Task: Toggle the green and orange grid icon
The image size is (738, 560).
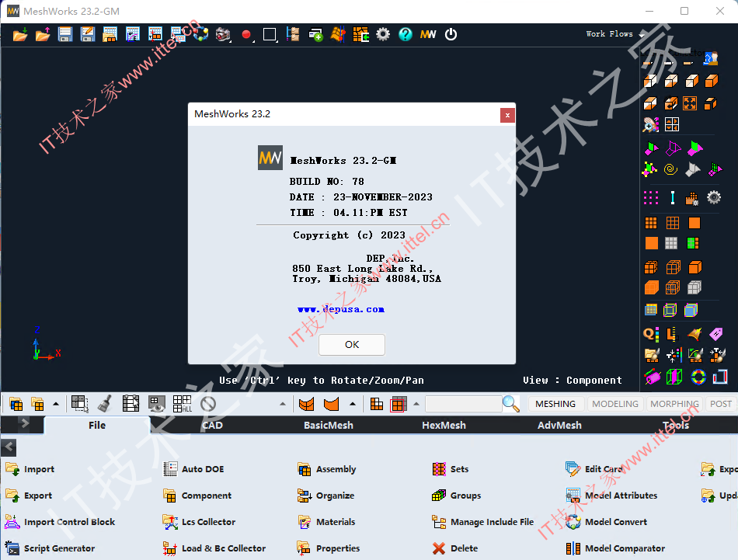Action: click(693, 243)
